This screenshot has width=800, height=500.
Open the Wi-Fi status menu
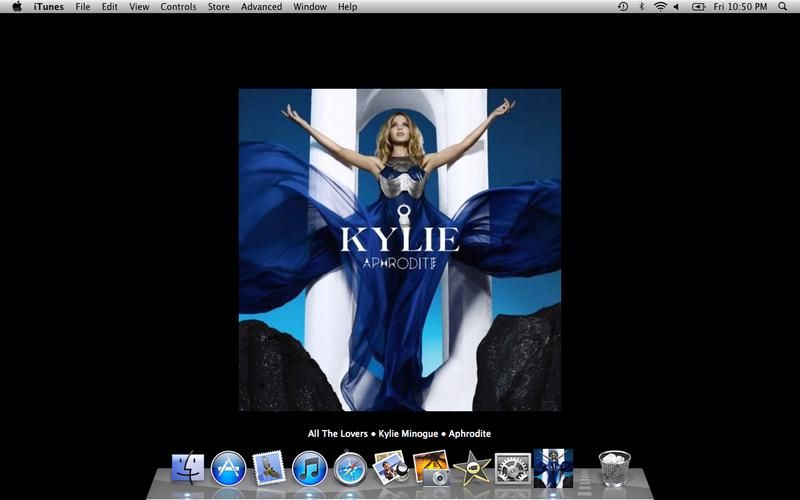(x=661, y=7)
